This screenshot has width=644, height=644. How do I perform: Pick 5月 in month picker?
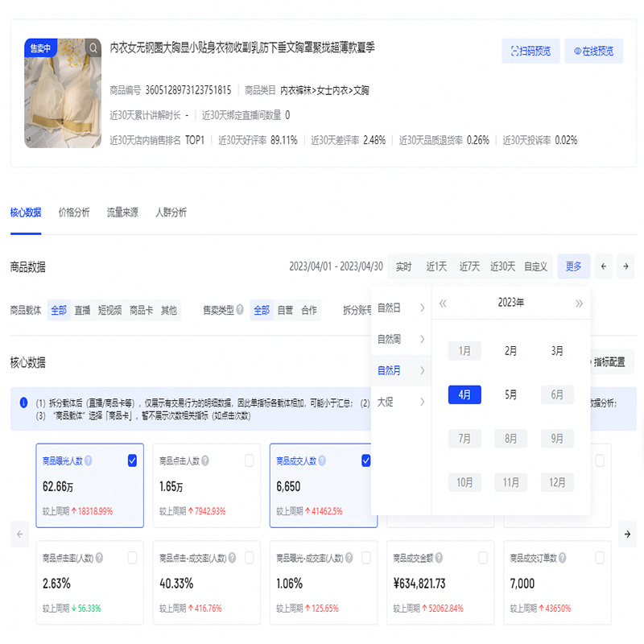510,394
